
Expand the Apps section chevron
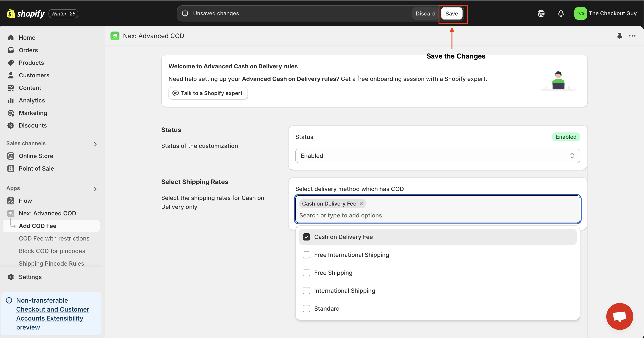pos(95,189)
